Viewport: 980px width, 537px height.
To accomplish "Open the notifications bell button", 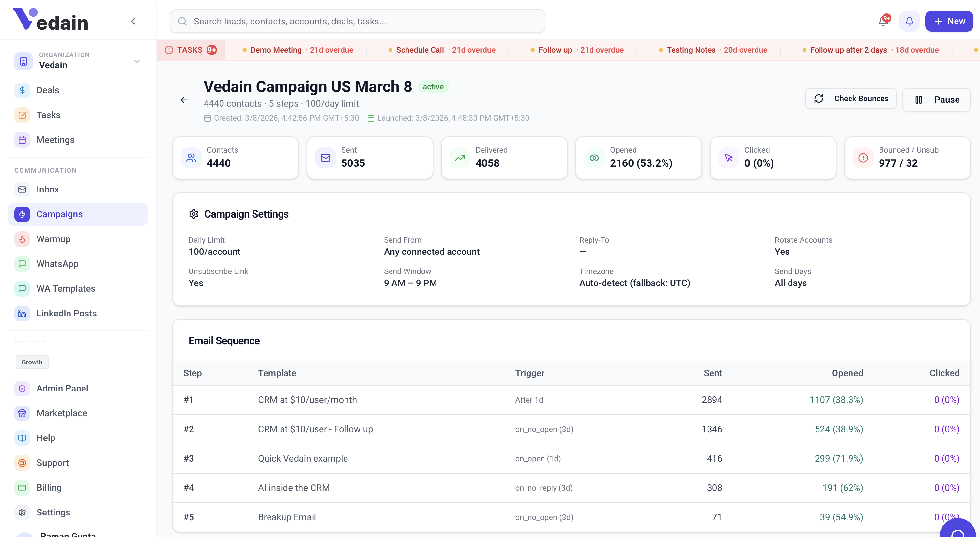I will (x=909, y=21).
